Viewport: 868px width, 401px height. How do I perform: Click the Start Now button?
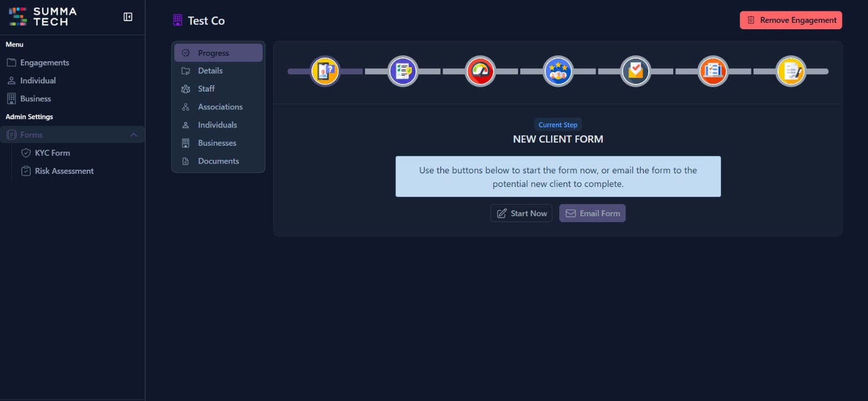(x=521, y=213)
